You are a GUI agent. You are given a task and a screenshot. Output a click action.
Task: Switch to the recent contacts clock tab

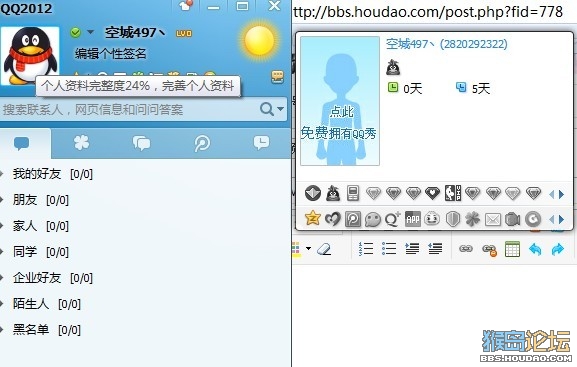pos(261,142)
